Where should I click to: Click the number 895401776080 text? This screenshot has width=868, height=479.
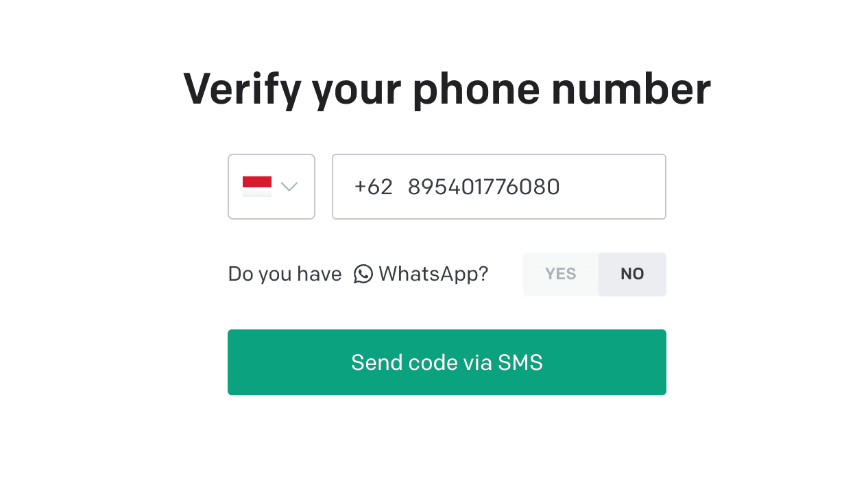(x=484, y=187)
